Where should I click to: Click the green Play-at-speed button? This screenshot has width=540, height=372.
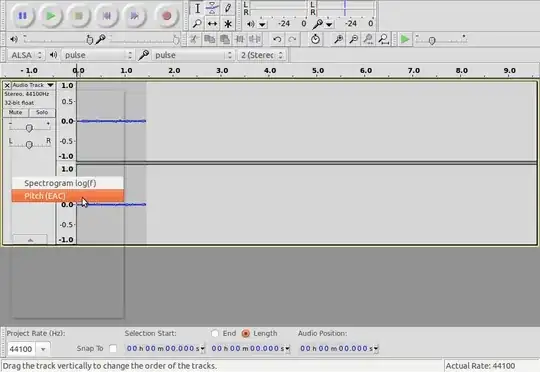pos(405,39)
